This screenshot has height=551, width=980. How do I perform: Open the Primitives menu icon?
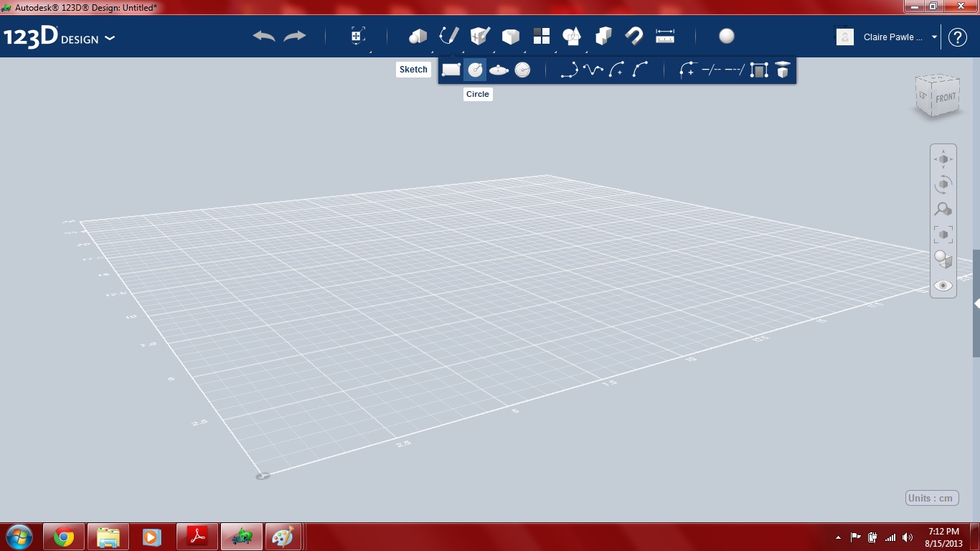pos(418,36)
